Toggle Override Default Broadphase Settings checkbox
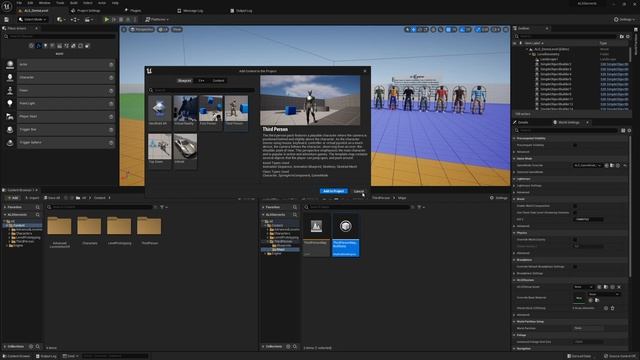 (x=575, y=267)
